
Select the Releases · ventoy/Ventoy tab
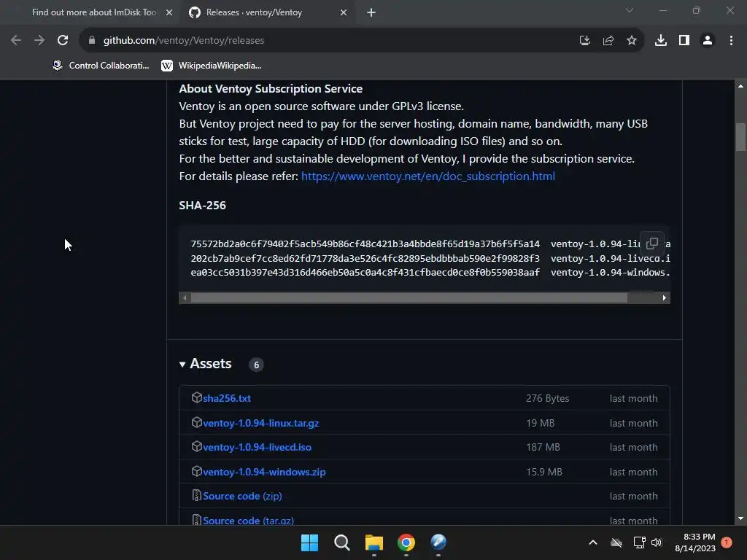point(267,12)
